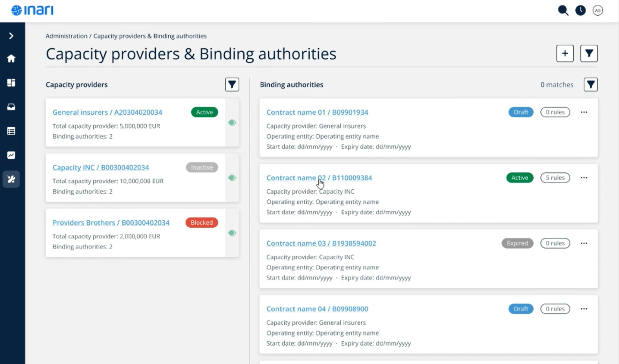The height and width of the screenshot is (364, 619).
Task: Click the AB user avatar
Action: click(598, 10)
